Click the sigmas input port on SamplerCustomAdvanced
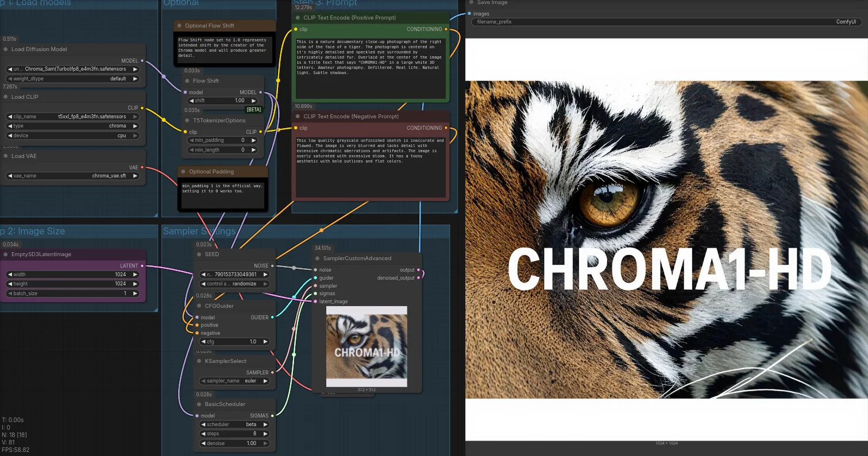The image size is (868, 456). pyautogui.click(x=315, y=293)
